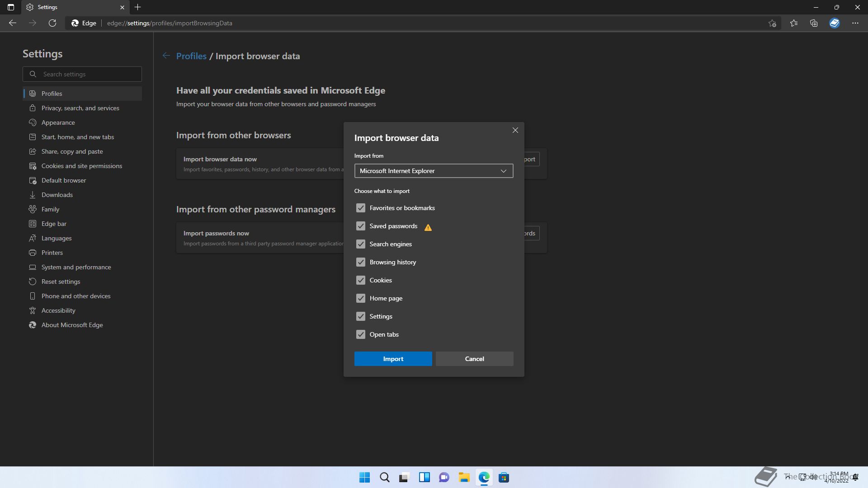Uncheck Browsing history checkbox
The height and width of the screenshot is (488, 868).
click(x=360, y=262)
